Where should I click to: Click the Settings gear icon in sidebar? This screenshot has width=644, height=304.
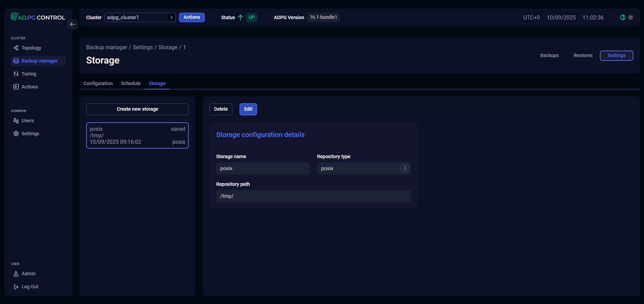point(16,134)
